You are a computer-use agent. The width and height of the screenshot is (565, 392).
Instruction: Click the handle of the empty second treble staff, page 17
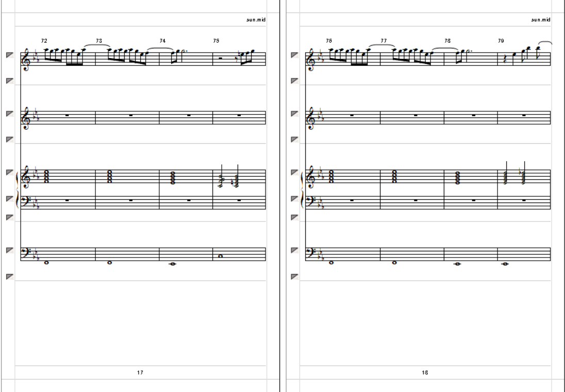tap(10, 114)
